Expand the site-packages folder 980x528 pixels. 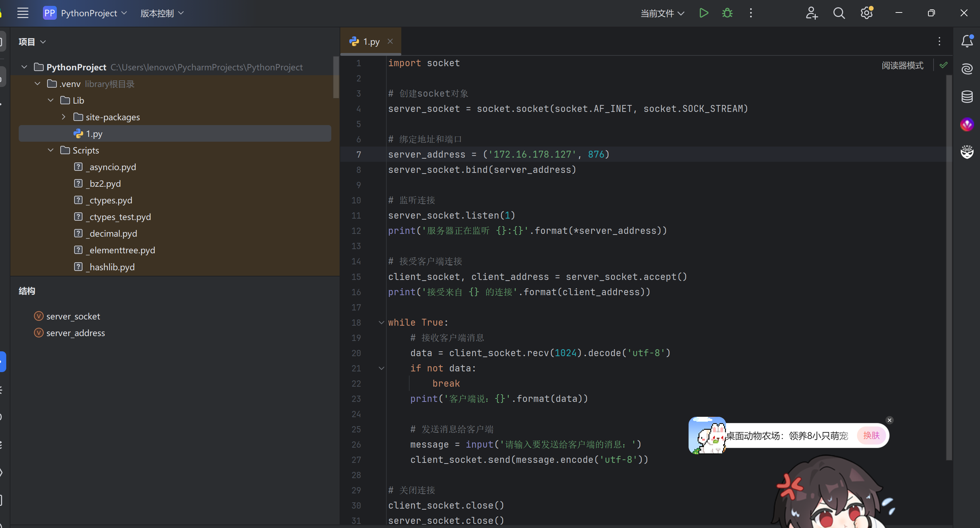(x=63, y=117)
